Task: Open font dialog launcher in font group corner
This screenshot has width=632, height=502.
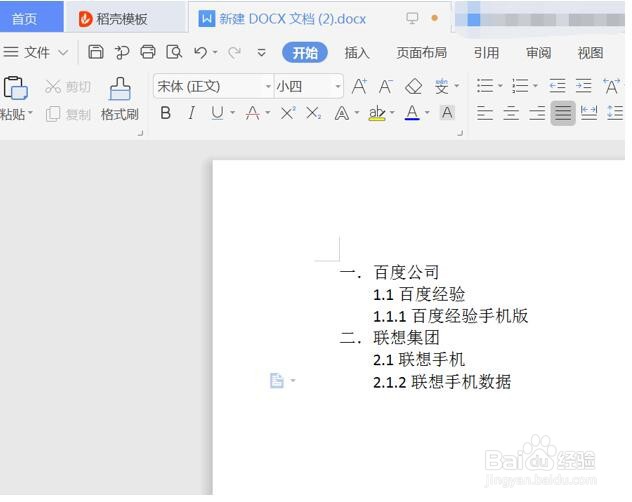Action: click(460, 133)
